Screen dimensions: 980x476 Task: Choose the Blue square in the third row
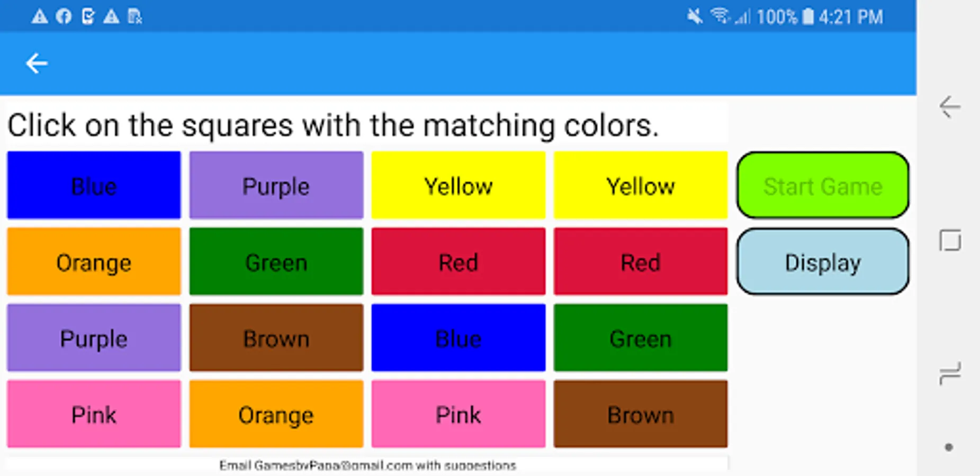458,337
